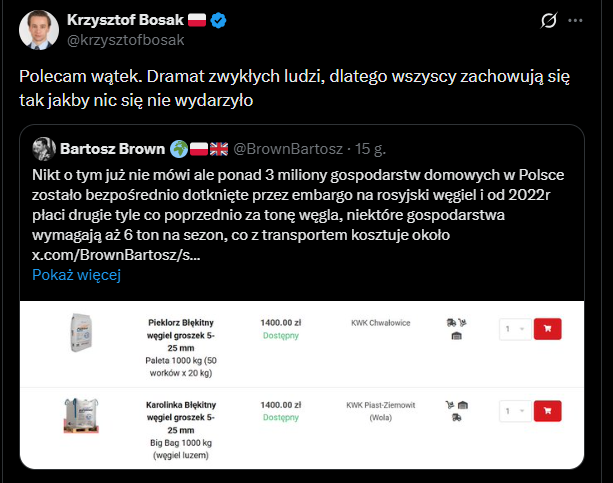Expand quoted tweet with Pokaż więcej
Viewport: 613px width, 483px height.
click(76, 275)
